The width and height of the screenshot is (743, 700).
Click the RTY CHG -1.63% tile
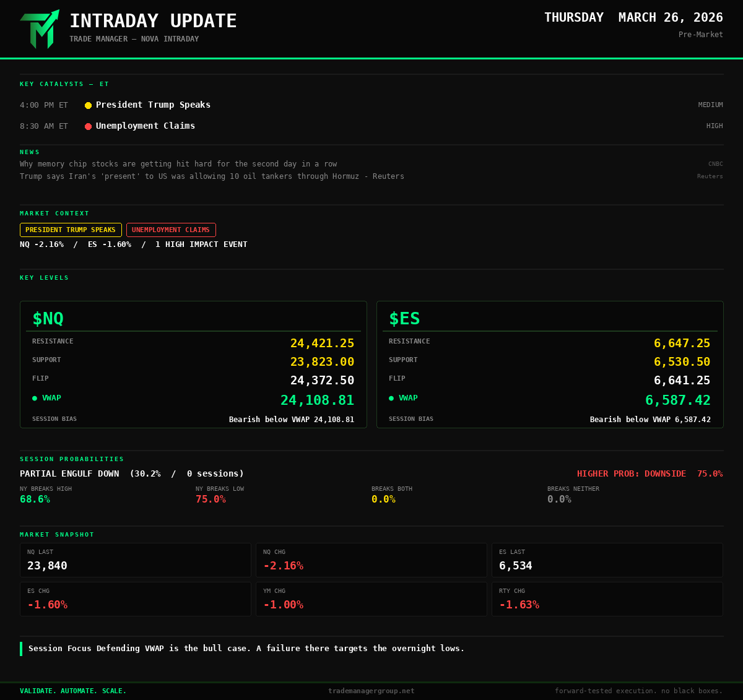click(x=607, y=599)
